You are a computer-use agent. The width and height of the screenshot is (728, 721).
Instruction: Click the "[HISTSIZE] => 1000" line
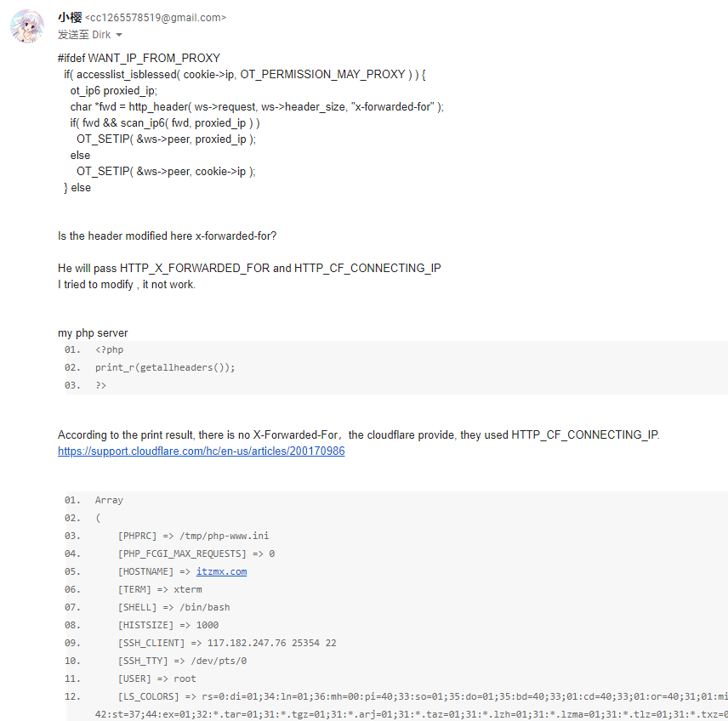click(x=168, y=625)
